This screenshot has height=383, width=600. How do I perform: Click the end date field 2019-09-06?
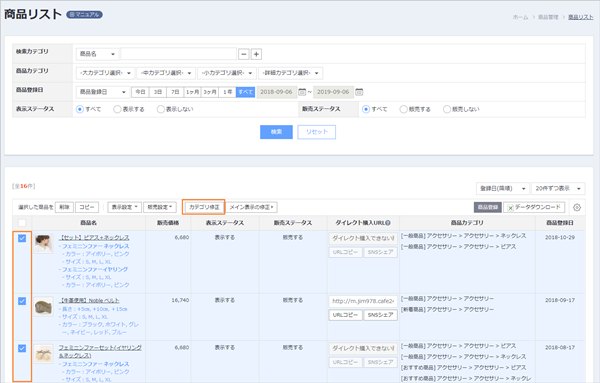tap(333, 92)
